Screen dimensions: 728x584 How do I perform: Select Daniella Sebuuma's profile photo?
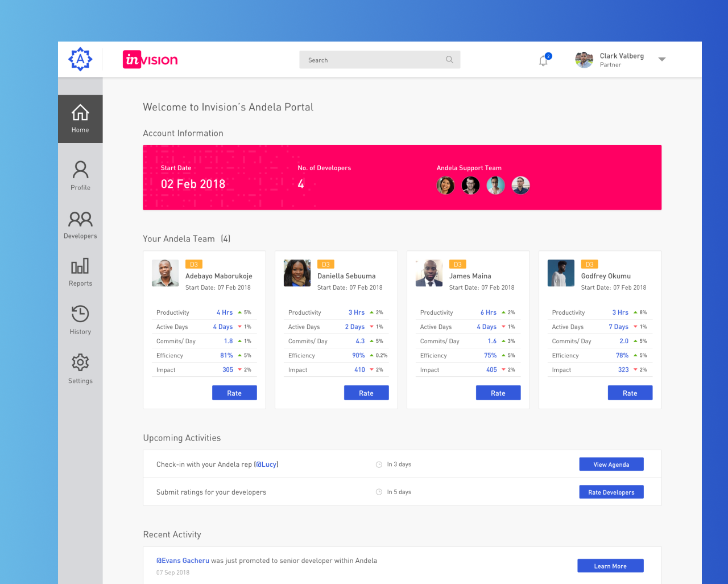pyautogui.click(x=297, y=273)
